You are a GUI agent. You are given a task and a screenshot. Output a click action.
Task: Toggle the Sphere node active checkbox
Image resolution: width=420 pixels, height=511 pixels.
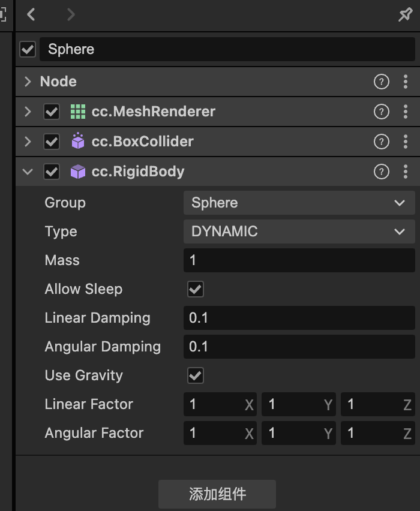[28, 49]
